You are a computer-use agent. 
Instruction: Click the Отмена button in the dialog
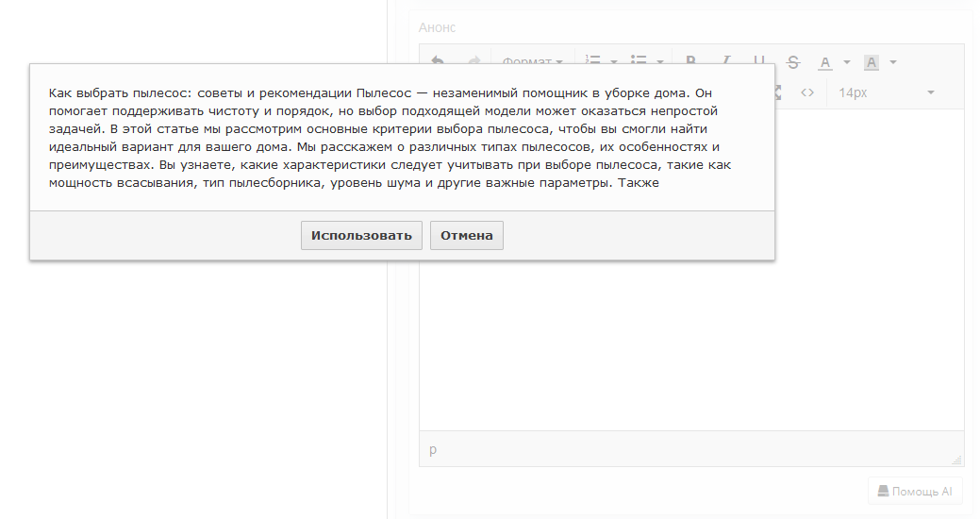coord(466,235)
